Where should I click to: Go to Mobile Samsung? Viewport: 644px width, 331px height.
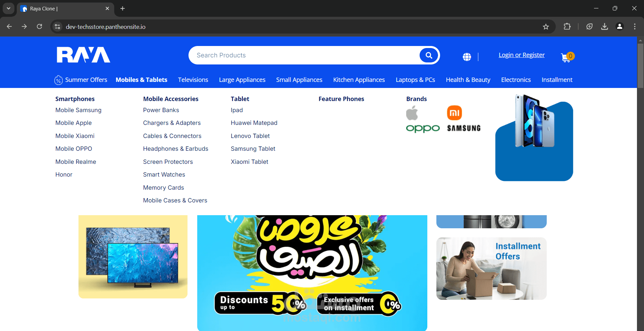pyautogui.click(x=78, y=110)
